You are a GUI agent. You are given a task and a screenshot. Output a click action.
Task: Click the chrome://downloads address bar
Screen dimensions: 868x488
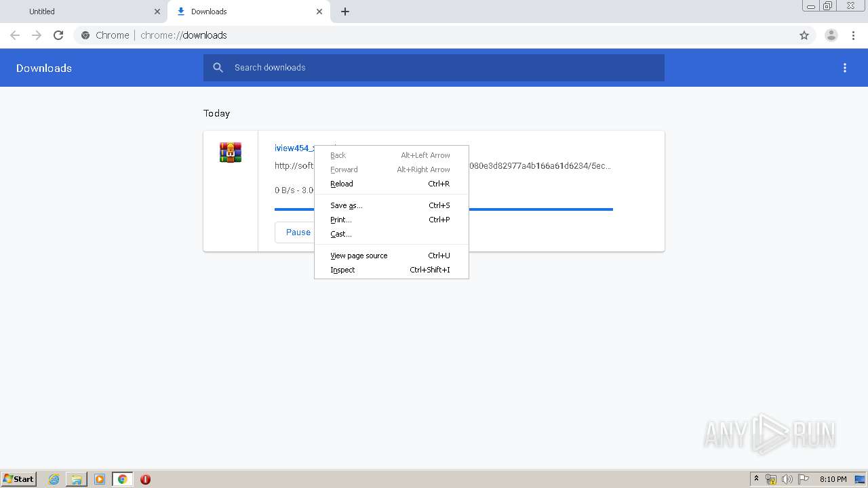coord(434,35)
